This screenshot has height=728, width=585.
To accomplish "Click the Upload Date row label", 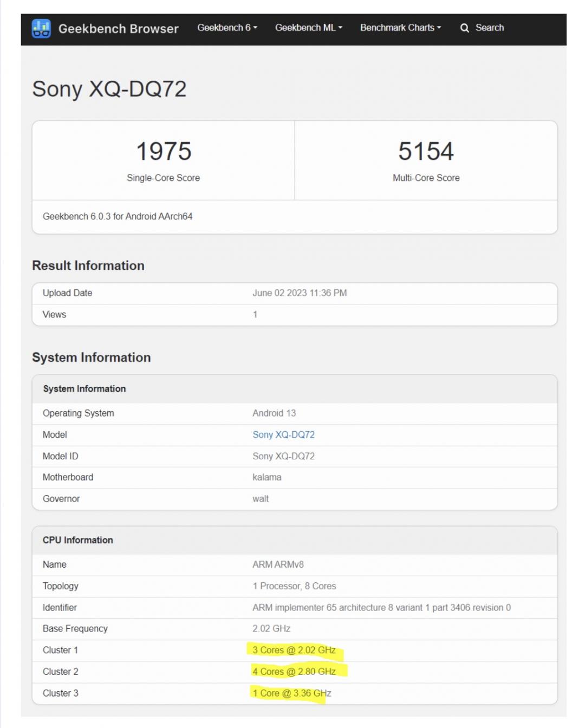I will pos(67,293).
